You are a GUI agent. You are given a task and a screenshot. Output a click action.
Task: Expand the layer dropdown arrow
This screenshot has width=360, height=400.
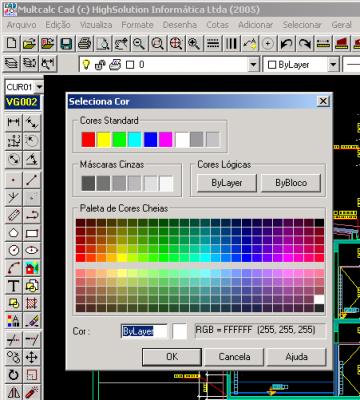click(x=254, y=65)
